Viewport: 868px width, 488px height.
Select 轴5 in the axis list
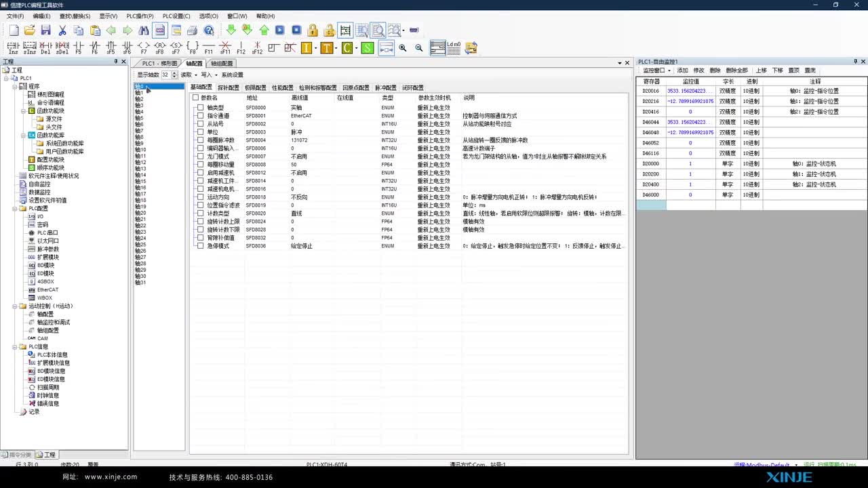coord(159,118)
